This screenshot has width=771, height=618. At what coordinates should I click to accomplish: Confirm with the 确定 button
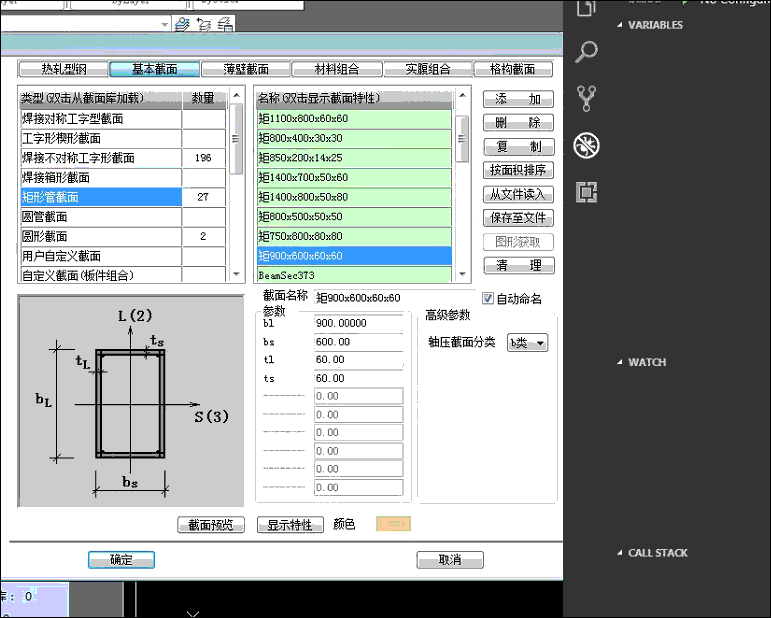121,559
